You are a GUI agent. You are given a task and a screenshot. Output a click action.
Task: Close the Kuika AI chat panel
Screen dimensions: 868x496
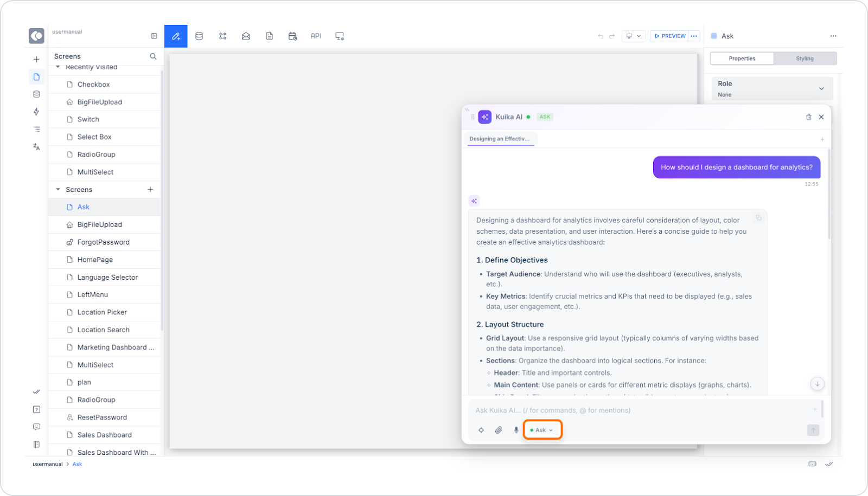point(821,117)
